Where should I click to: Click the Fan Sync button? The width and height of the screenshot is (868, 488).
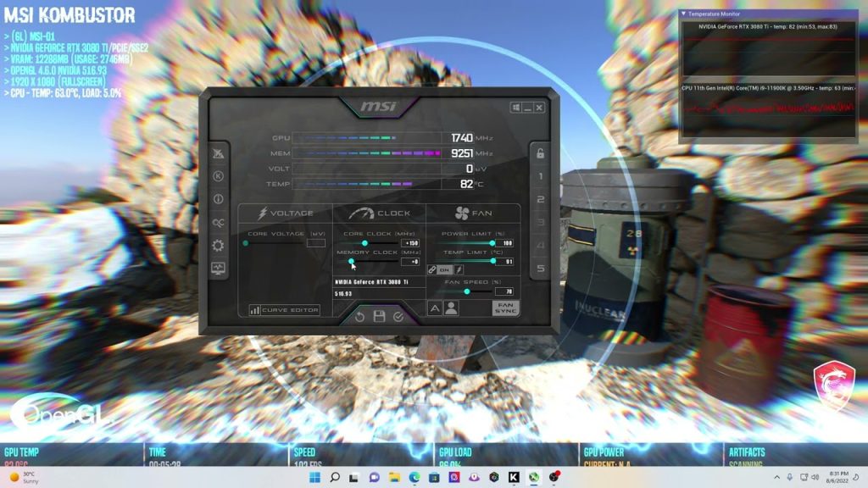coord(505,308)
